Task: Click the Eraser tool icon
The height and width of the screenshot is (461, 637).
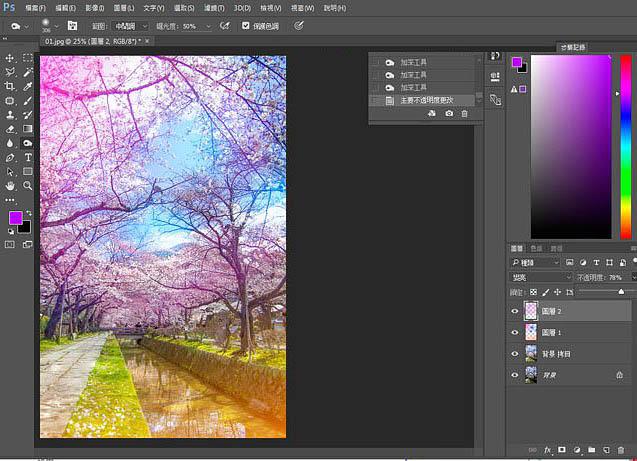Action: click(x=10, y=129)
